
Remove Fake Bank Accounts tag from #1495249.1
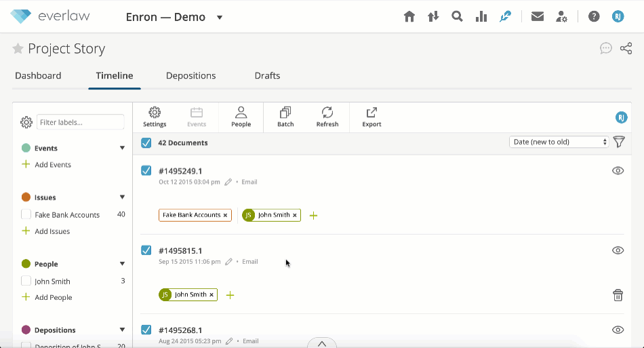pos(225,215)
